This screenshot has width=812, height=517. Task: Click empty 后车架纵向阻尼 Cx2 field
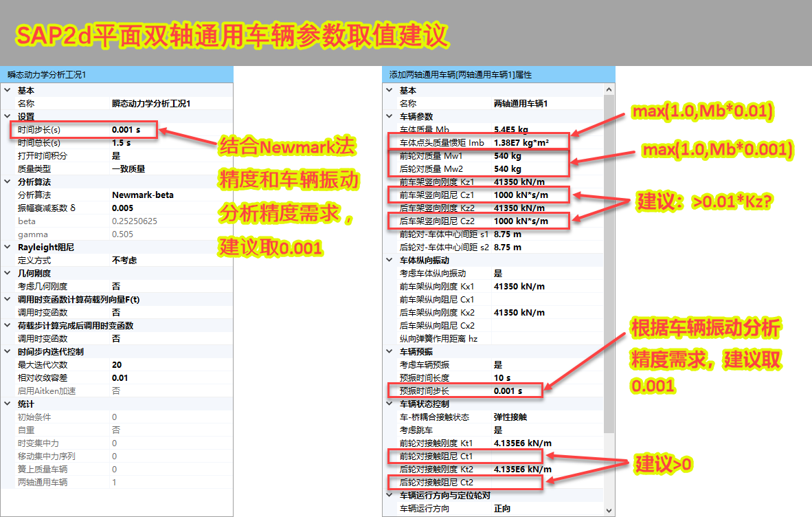pos(548,325)
